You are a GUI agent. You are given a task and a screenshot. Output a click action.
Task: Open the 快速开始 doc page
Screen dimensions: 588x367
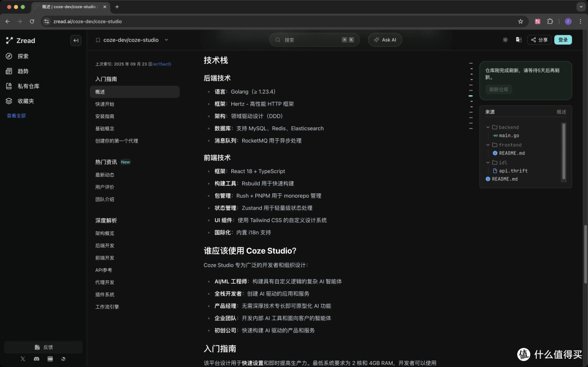(105, 104)
